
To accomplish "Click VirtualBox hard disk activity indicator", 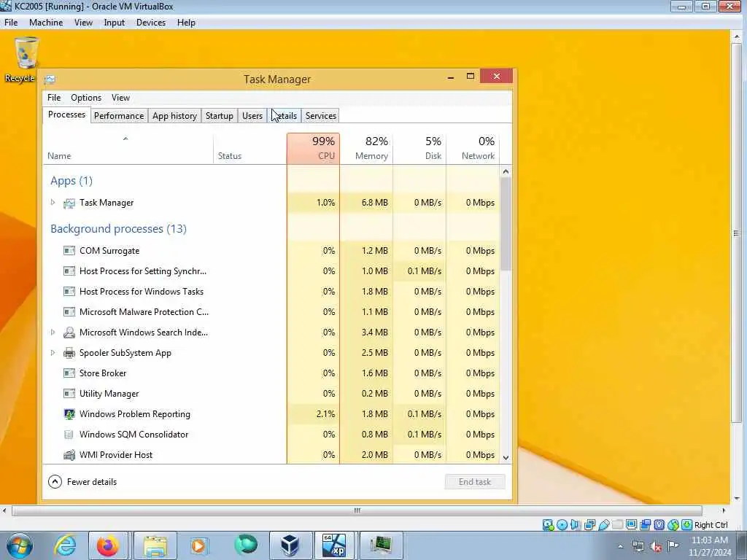I will [x=549, y=525].
